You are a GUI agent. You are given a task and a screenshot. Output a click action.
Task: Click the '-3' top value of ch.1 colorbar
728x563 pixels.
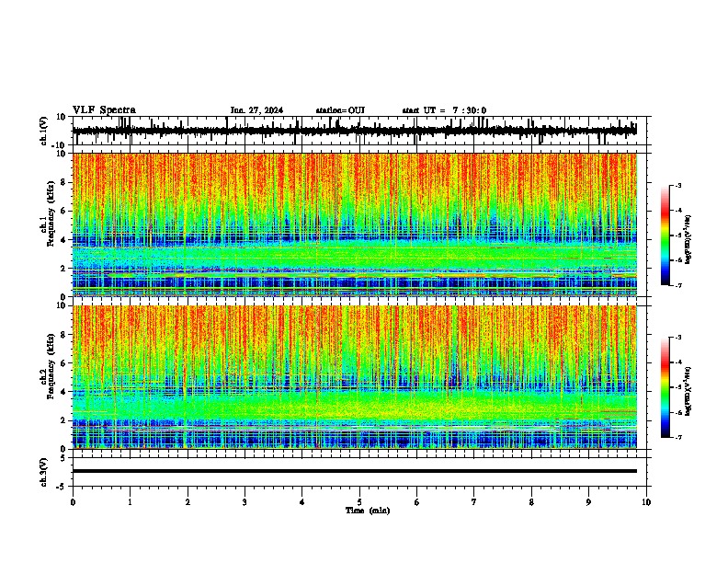(x=677, y=185)
